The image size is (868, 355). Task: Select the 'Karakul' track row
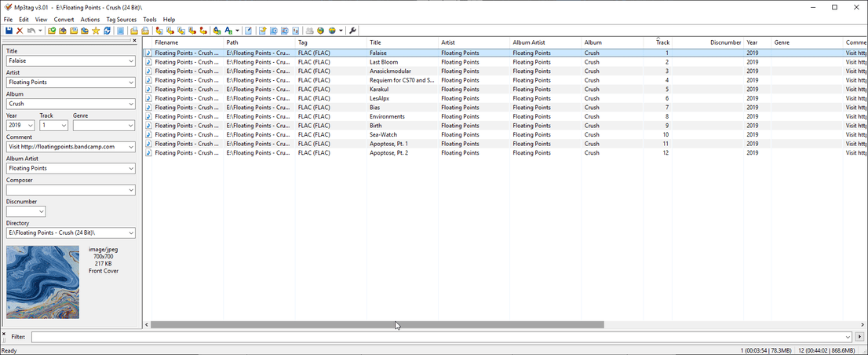pos(505,90)
